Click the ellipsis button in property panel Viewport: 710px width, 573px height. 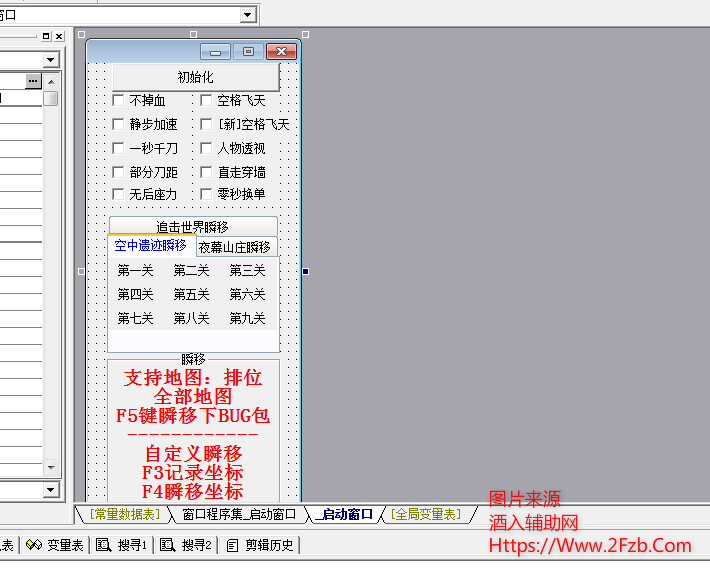[x=34, y=80]
